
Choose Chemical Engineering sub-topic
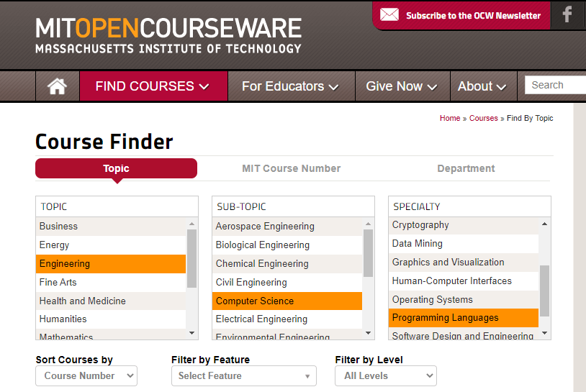coord(287,263)
